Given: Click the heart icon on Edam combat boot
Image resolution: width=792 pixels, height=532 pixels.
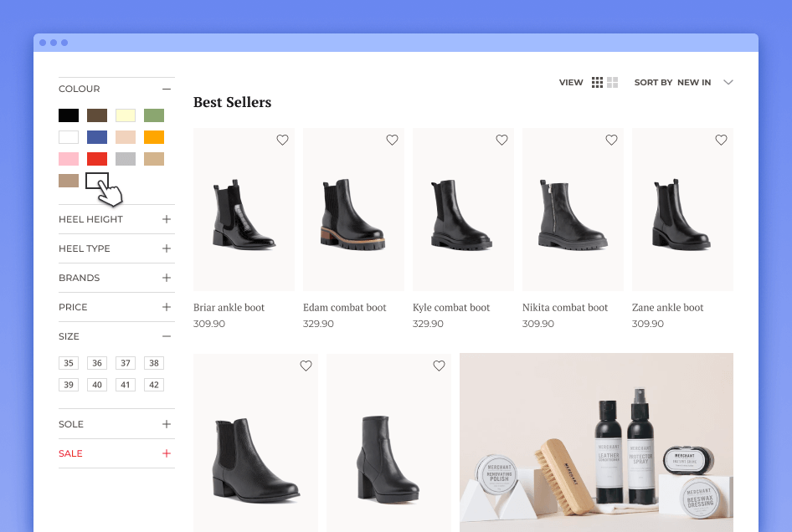Looking at the screenshot, I should 392,140.
